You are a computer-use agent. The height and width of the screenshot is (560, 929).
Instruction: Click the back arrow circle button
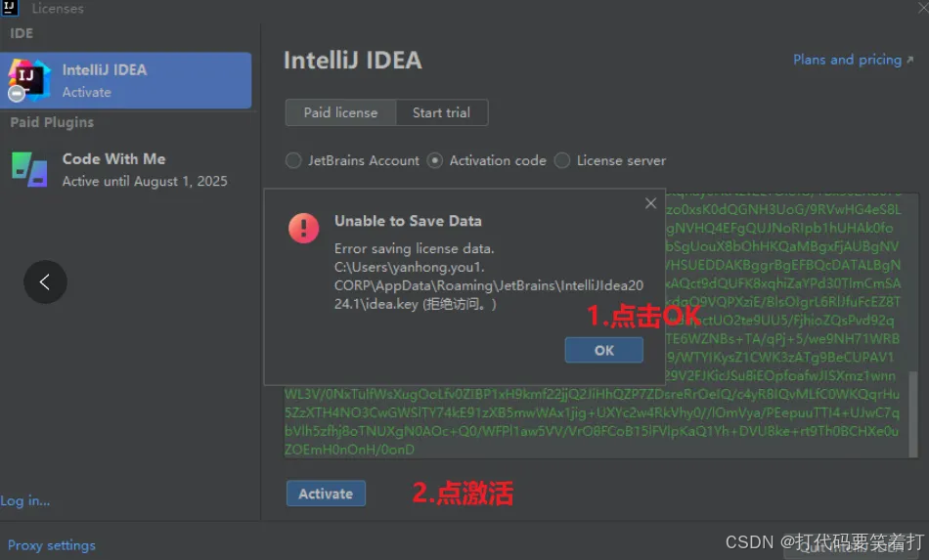(45, 281)
